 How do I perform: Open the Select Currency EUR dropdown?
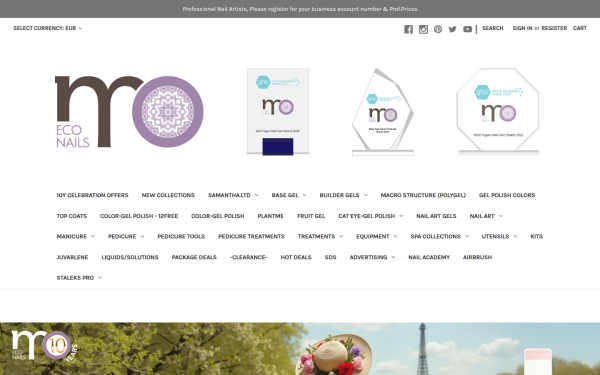(x=47, y=28)
